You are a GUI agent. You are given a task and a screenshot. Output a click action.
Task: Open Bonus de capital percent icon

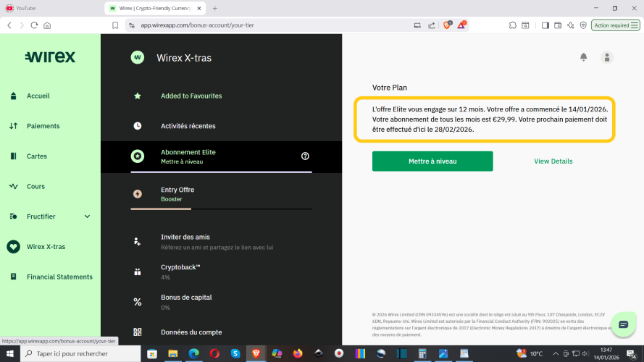click(x=138, y=302)
